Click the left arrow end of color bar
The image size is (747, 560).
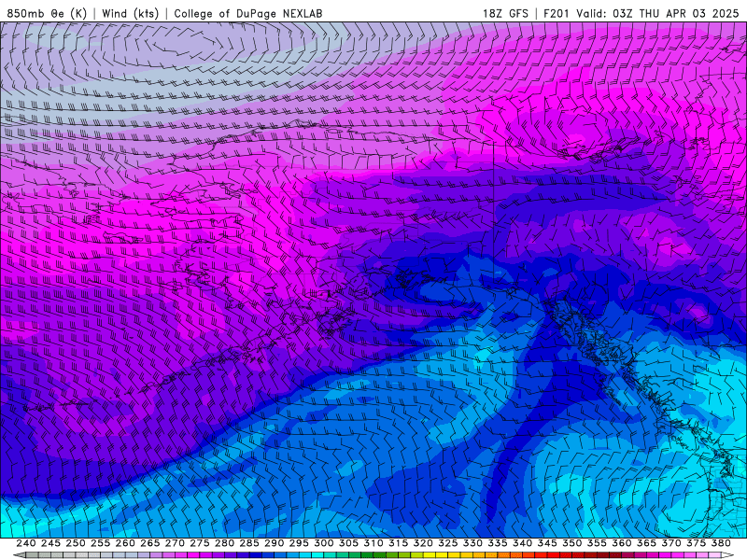click(20, 555)
